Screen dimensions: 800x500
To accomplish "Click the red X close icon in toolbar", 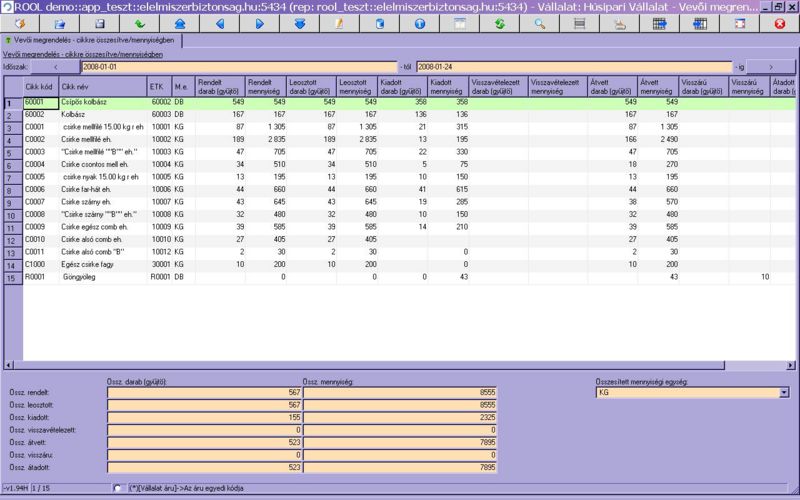I will pos(779,23).
